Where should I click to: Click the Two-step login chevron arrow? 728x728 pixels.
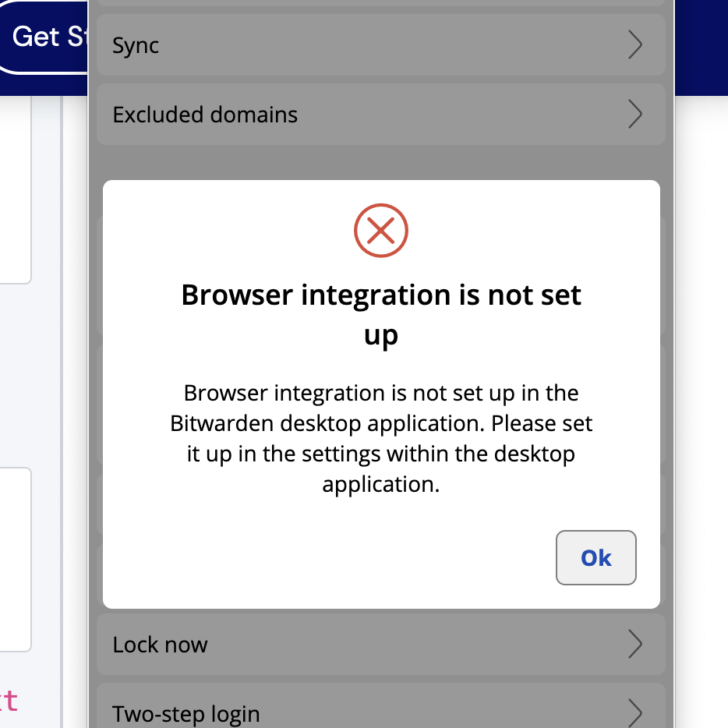coord(635,712)
